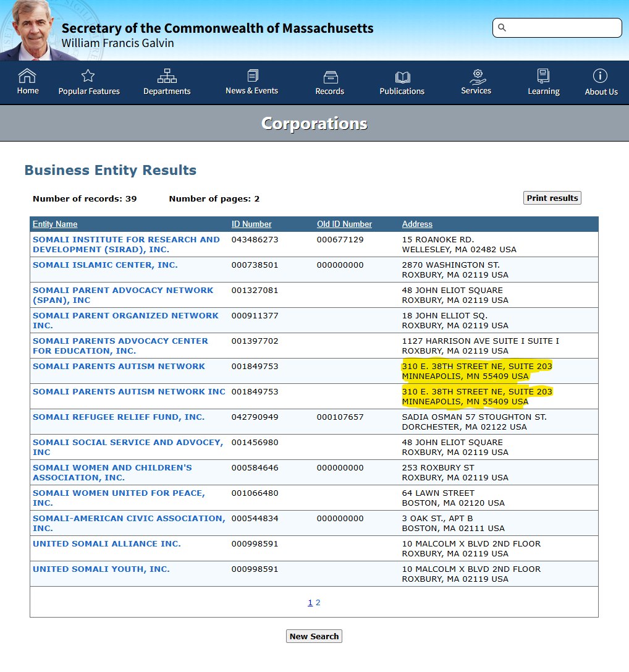
Task: Click Secretary of the Commonwealth of Massachusetts title
Action: click(x=217, y=28)
